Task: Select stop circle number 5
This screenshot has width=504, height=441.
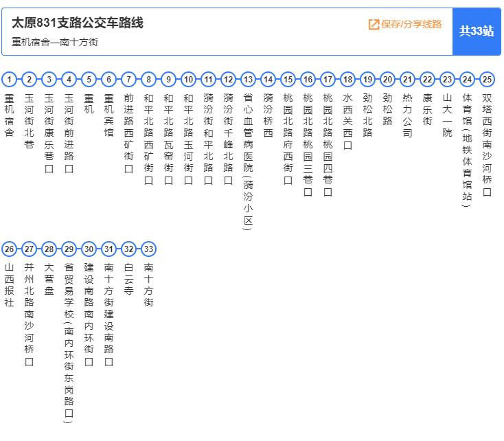Action: click(89, 80)
